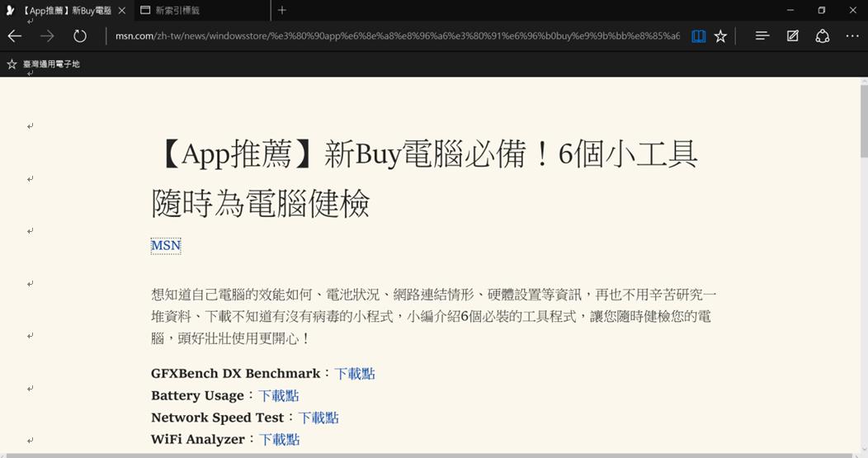Add this page to favorites with star

click(x=720, y=36)
